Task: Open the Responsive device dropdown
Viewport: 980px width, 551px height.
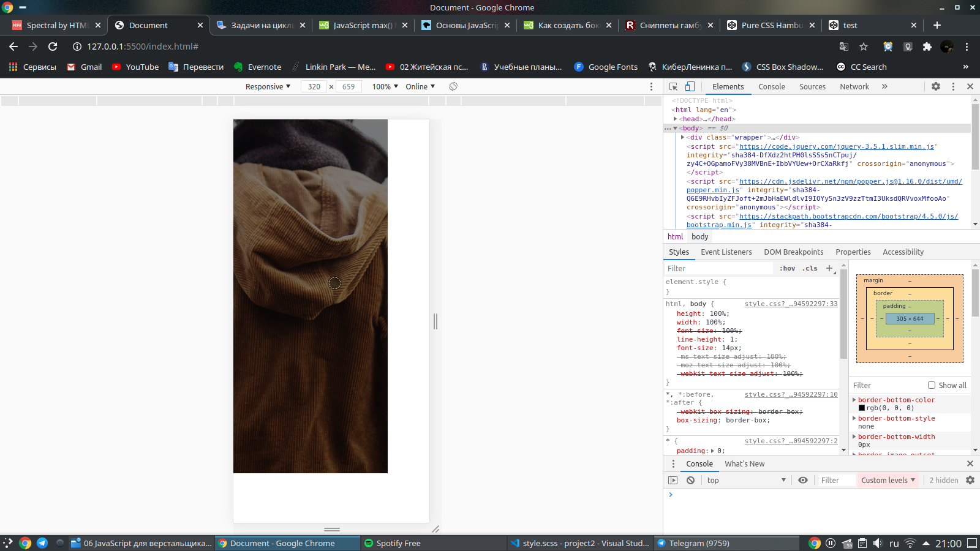Action: 268,86
